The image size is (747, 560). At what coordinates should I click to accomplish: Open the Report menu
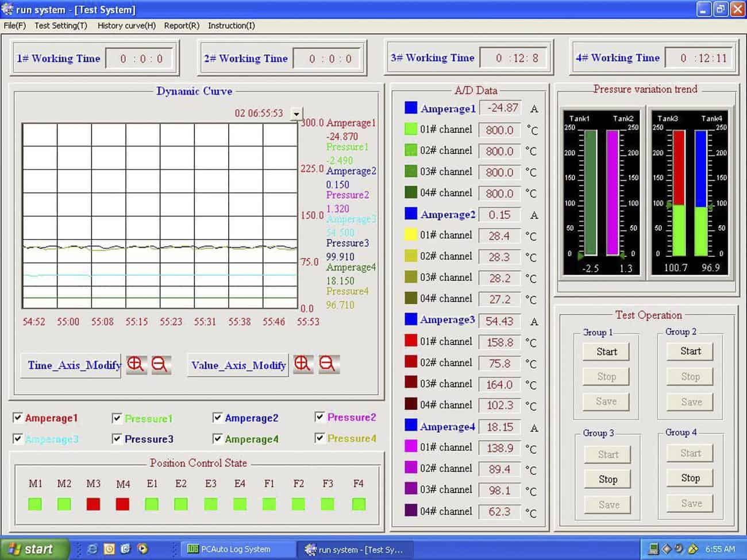pos(182,25)
